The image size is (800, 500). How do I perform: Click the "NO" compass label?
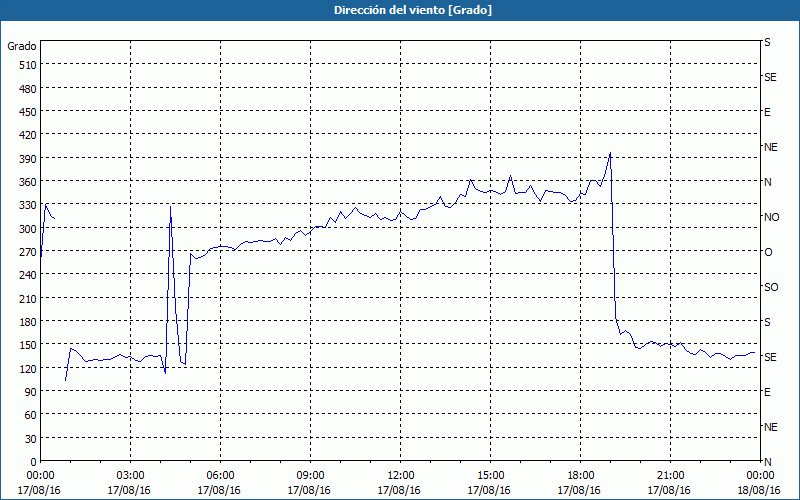point(771,217)
